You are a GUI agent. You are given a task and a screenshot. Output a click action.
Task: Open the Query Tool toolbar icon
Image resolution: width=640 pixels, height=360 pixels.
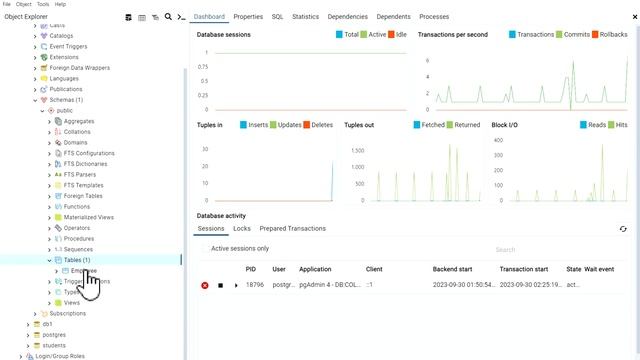click(128, 17)
